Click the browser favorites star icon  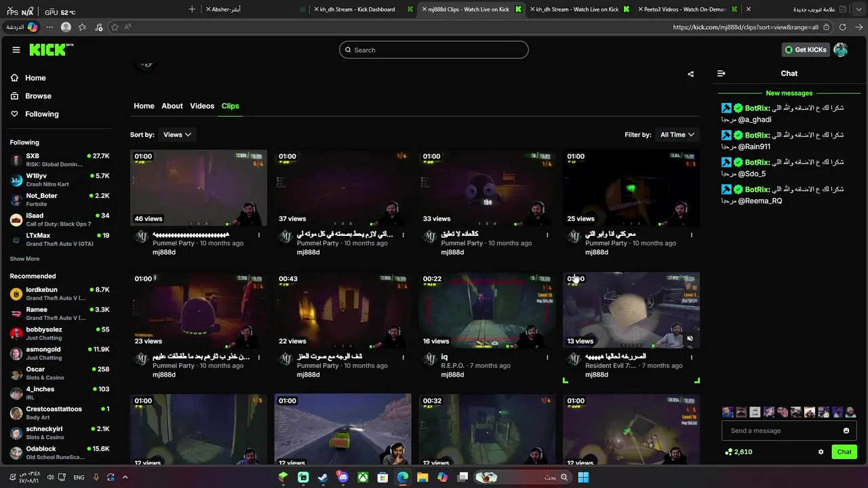(x=115, y=27)
